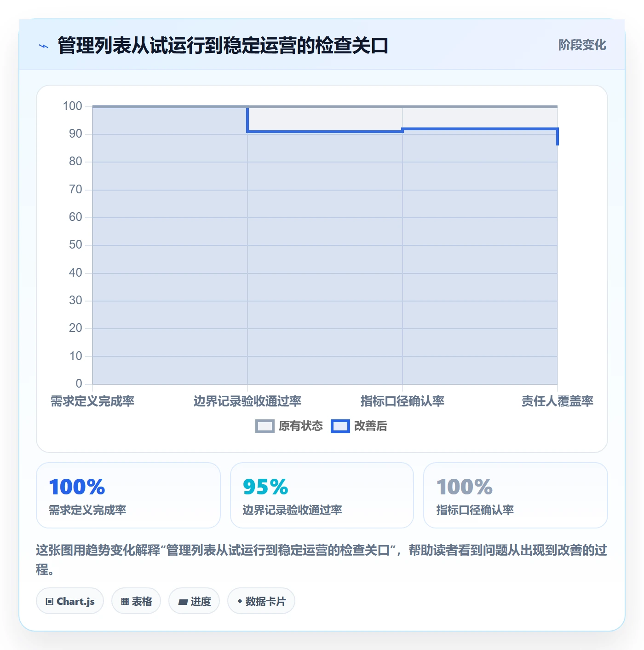Click the chart title 管理列表从试运行到稳定运营的检查关口
The height and width of the screenshot is (650, 644).
pos(223,46)
